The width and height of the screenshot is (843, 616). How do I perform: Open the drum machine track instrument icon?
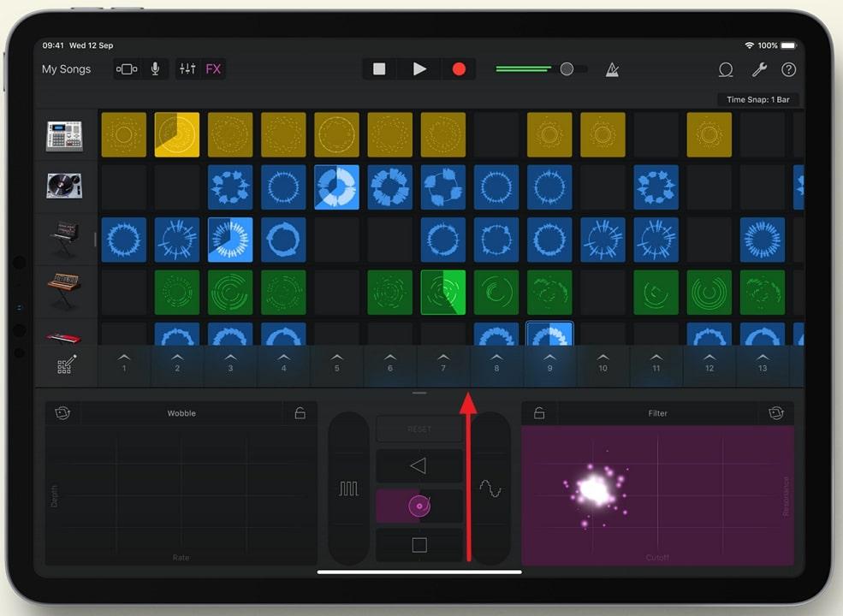click(x=65, y=134)
